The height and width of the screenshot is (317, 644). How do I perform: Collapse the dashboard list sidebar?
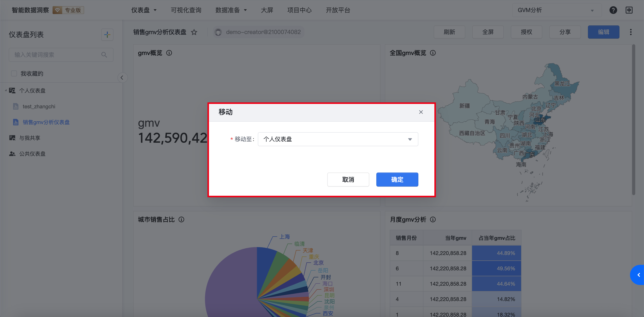click(x=122, y=78)
